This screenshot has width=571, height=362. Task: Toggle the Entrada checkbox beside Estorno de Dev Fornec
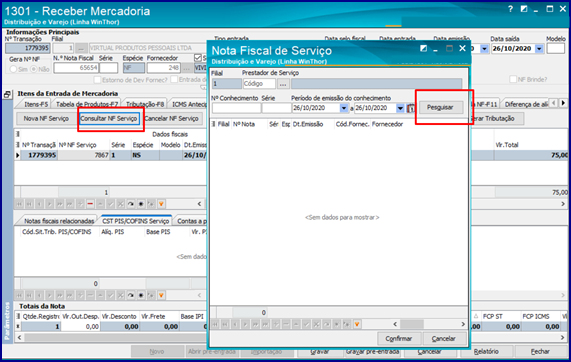click(174, 79)
